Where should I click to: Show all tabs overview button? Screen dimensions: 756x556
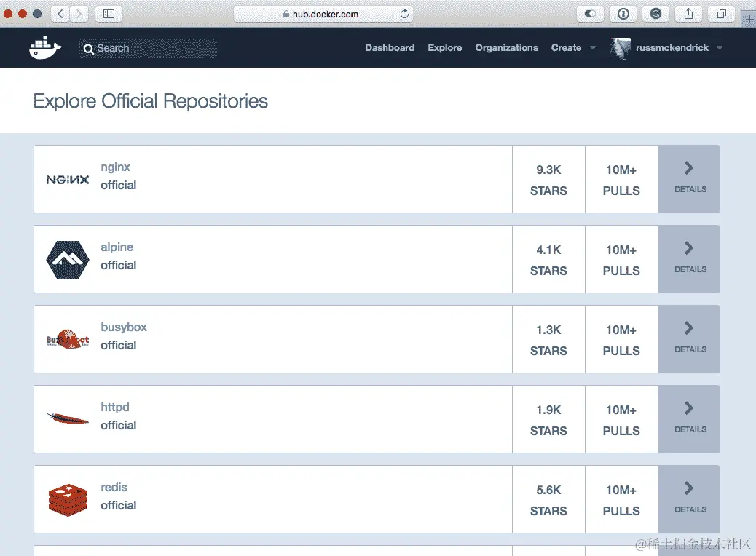point(721,14)
